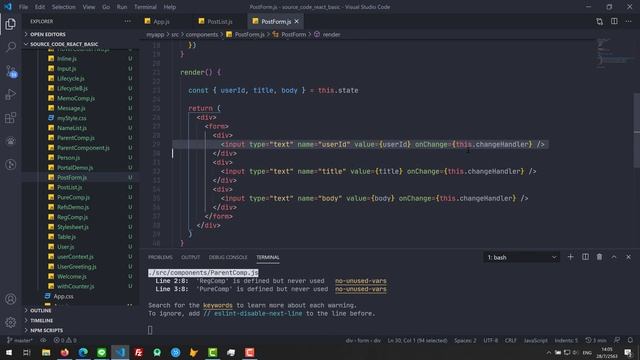Open the File menu
The height and width of the screenshot is (360, 640).
(x=23, y=7)
